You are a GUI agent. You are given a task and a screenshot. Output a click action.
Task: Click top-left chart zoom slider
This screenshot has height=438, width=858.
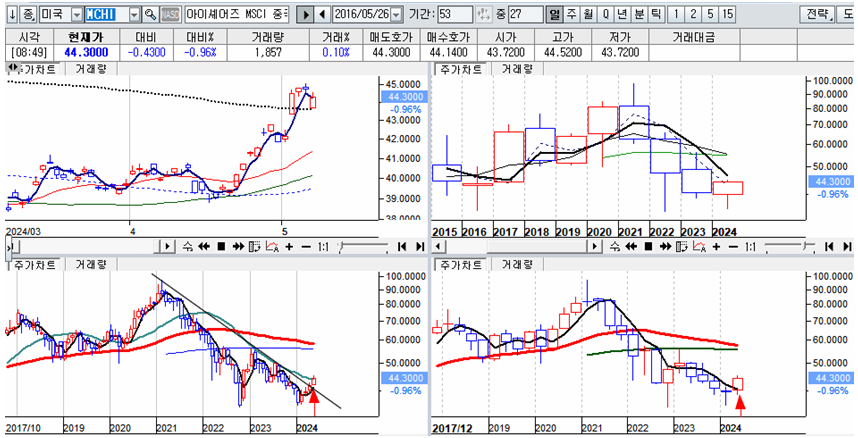point(363,246)
